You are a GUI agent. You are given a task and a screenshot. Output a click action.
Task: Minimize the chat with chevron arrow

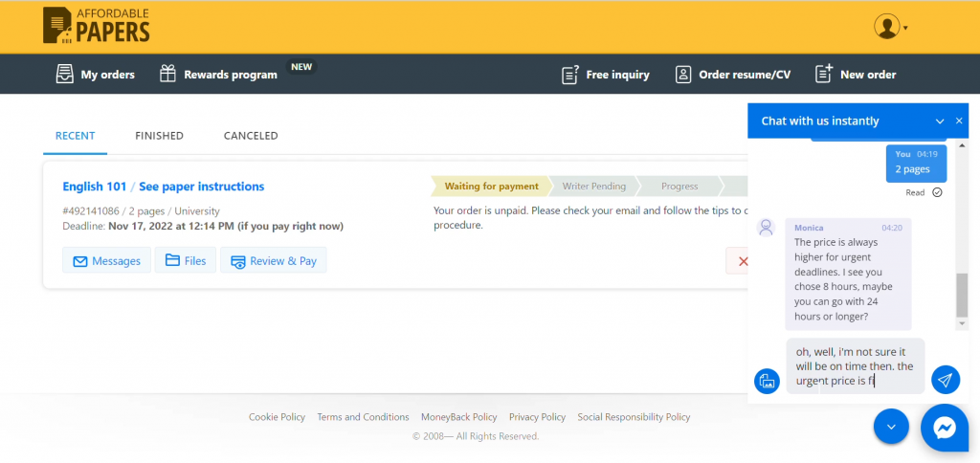point(940,121)
